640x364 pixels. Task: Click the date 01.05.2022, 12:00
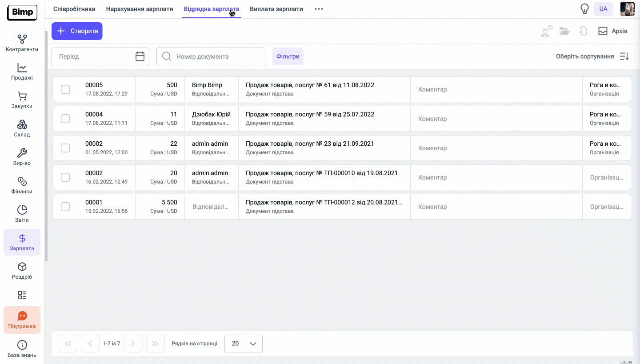point(106,152)
